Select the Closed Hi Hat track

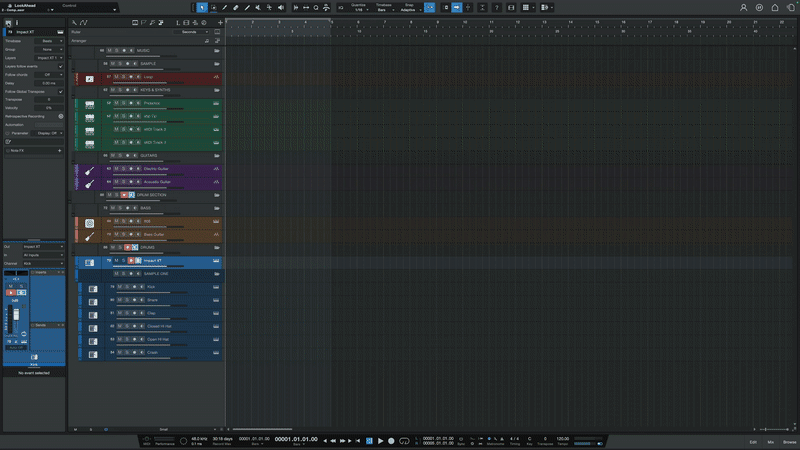click(x=159, y=326)
